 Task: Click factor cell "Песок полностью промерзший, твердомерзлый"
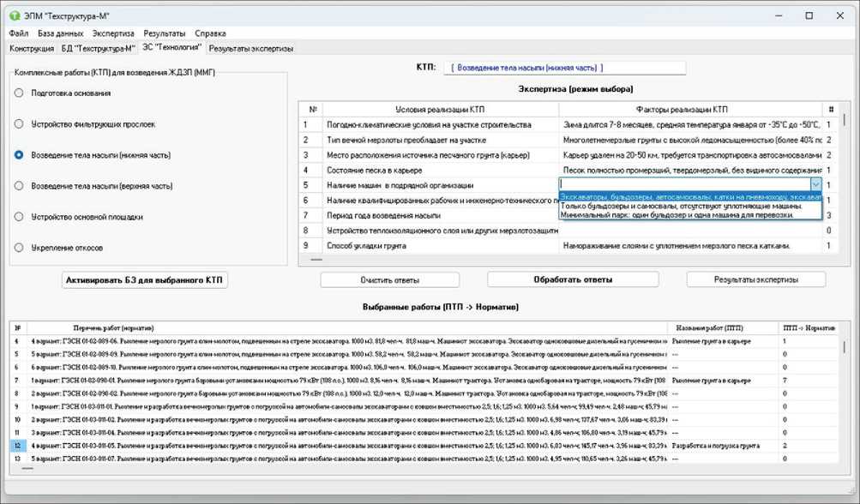[690, 170]
